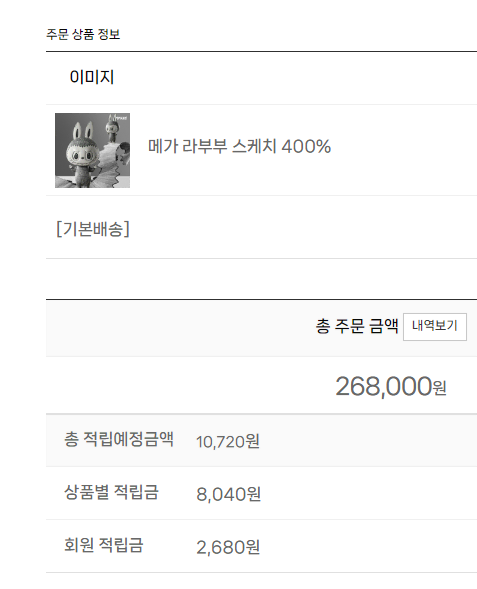477x589 pixels.
Task: Click the 총 적립예정금액 row label
Action: 119,439
